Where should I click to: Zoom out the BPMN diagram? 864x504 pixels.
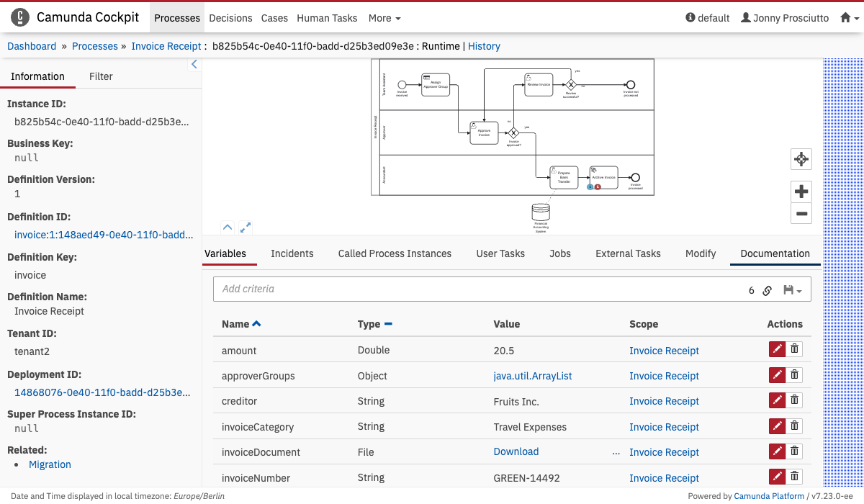click(x=801, y=214)
